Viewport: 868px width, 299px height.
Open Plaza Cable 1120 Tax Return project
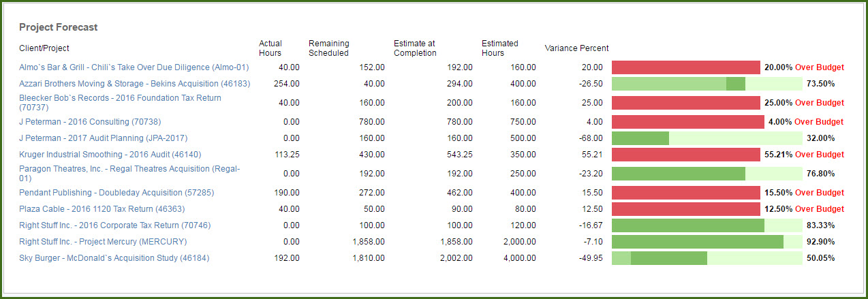click(102, 209)
